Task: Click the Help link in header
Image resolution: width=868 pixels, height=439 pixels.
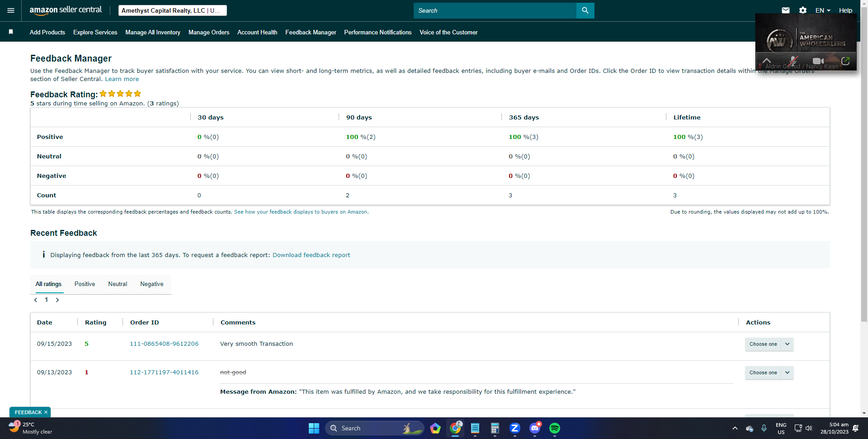Action: [x=845, y=10]
